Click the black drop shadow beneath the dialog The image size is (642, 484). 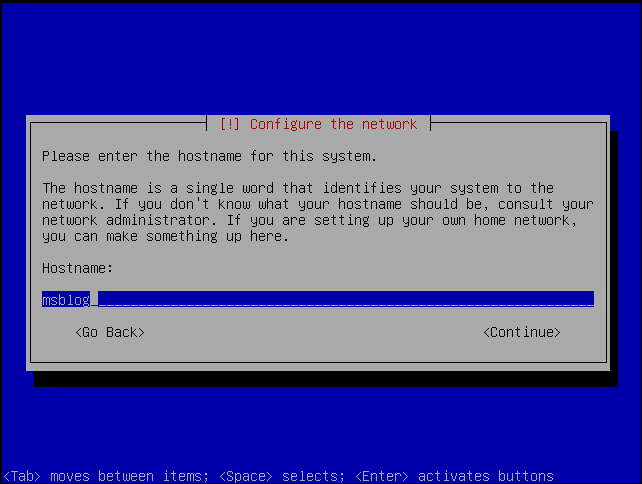click(326, 379)
